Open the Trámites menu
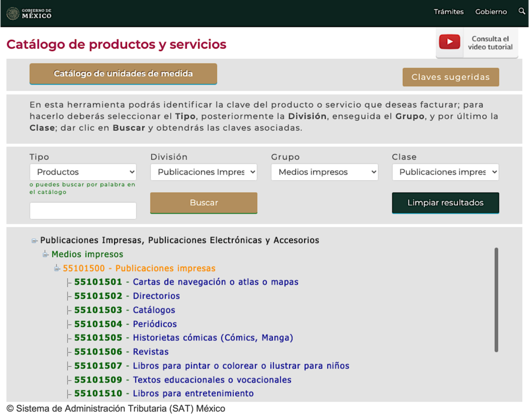 tap(448, 12)
